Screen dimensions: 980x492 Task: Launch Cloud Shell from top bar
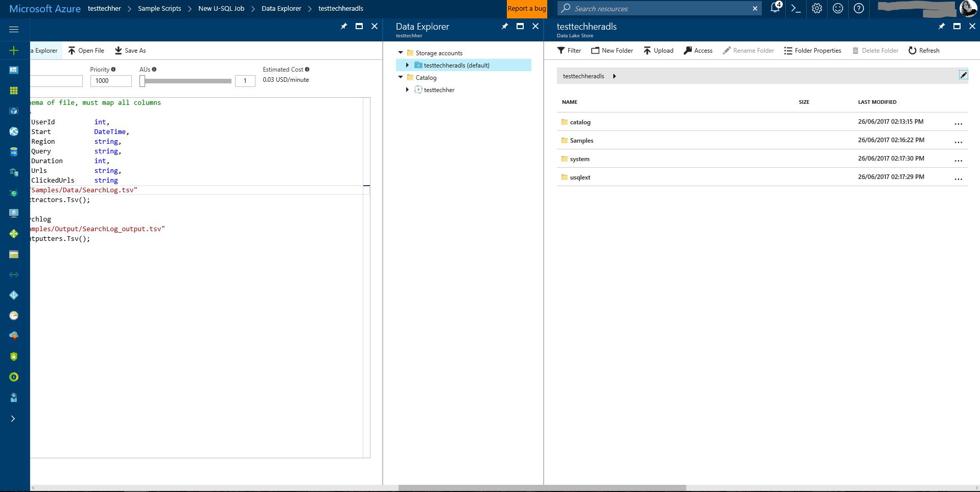796,8
